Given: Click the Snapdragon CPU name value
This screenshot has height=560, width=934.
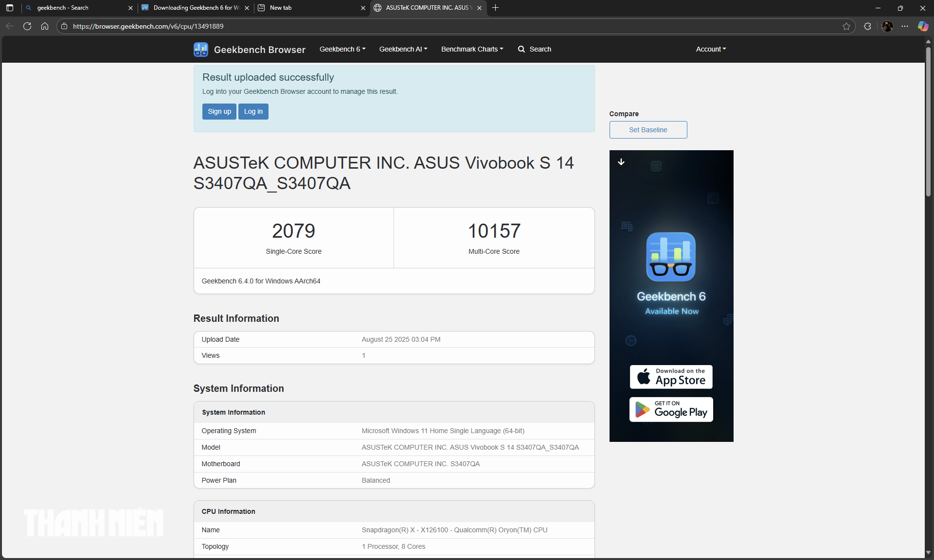Looking at the screenshot, I should 454,530.
